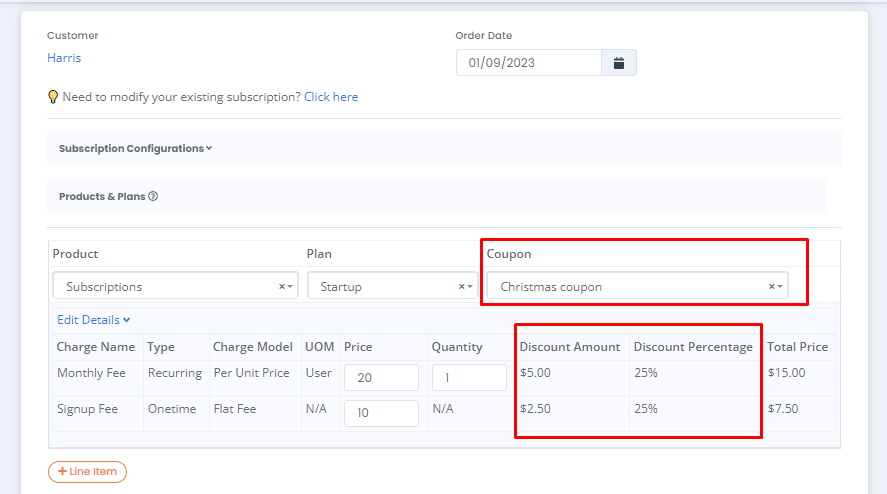This screenshot has height=494, width=887.
Task: Follow the 'Click here' modify subscription link
Action: (x=331, y=97)
